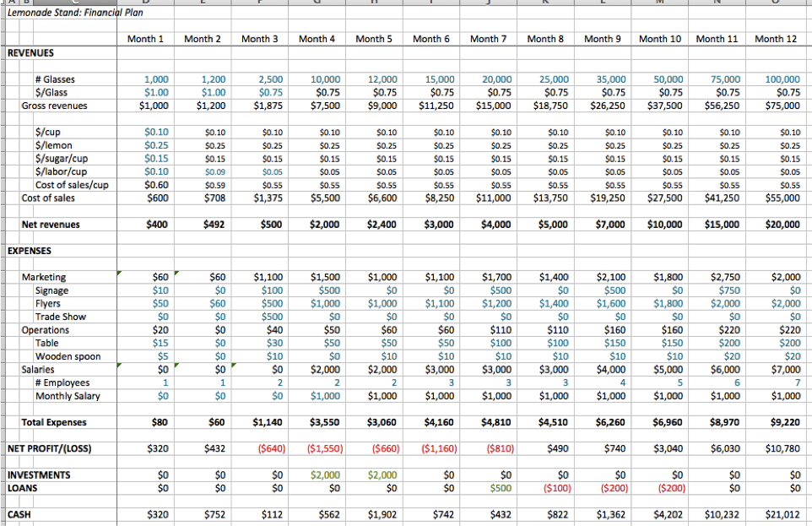This screenshot has height=526, width=812.
Task: Click the Cost of sales value '$708'
Action: tap(214, 198)
